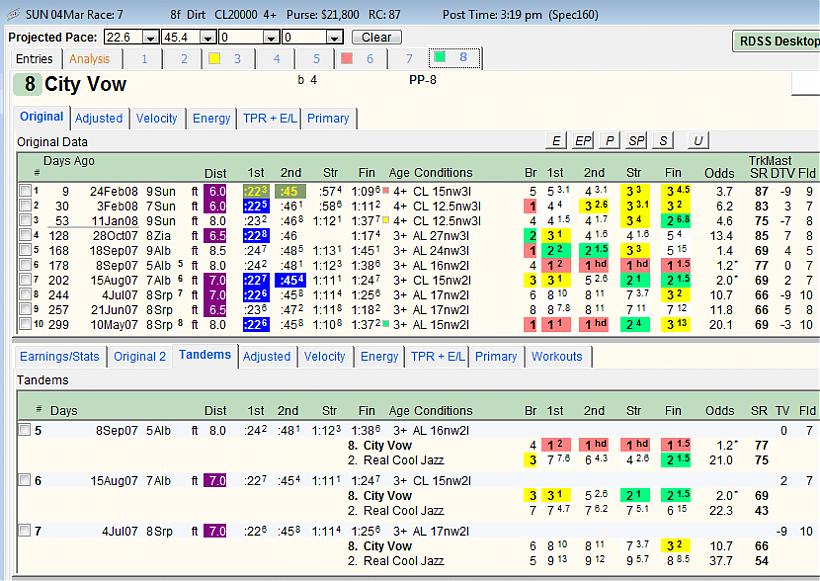The width and height of the screenshot is (820, 581).
Task: Click the Days Ago column header
Action: pyautogui.click(x=69, y=161)
